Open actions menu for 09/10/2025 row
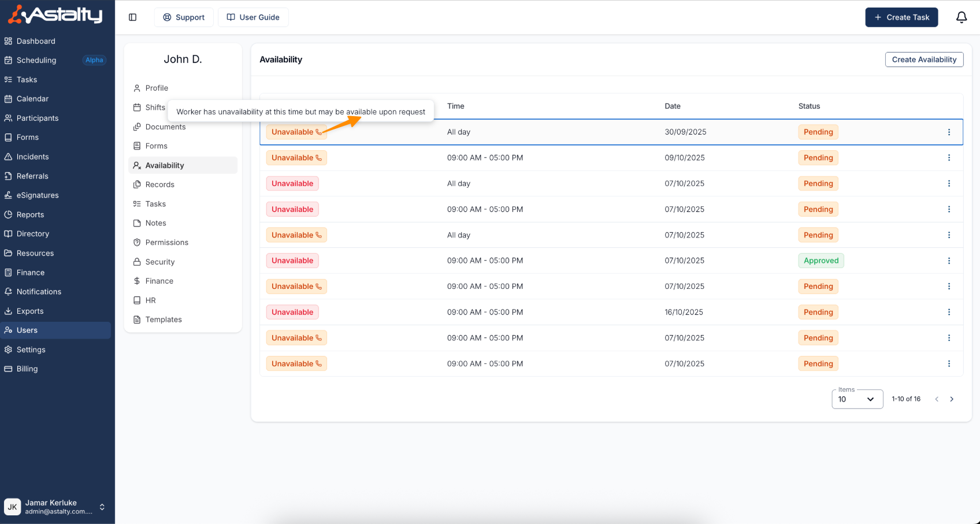This screenshot has width=980, height=524. pos(949,158)
